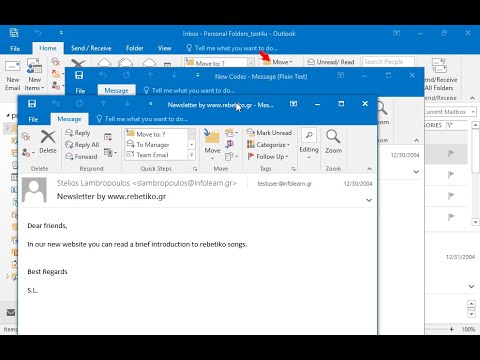480x360 pixels.
Task: Click 'Tell me what you want to do' in the Newsletter window
Action: 142,119
